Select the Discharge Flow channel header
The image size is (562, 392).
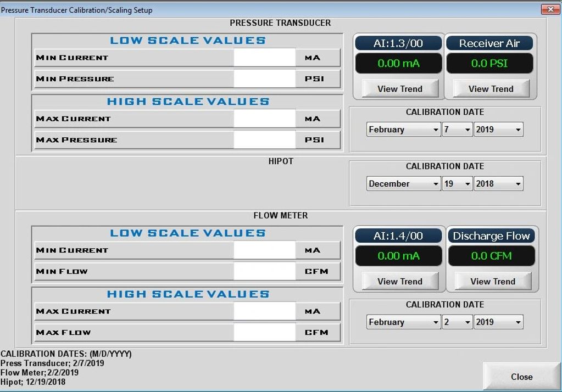[x=491, y=235]
